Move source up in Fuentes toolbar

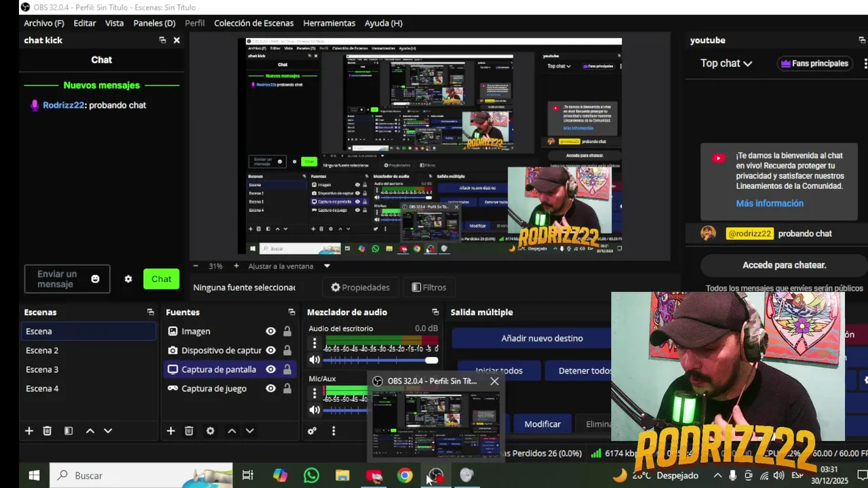click(232, 430)
